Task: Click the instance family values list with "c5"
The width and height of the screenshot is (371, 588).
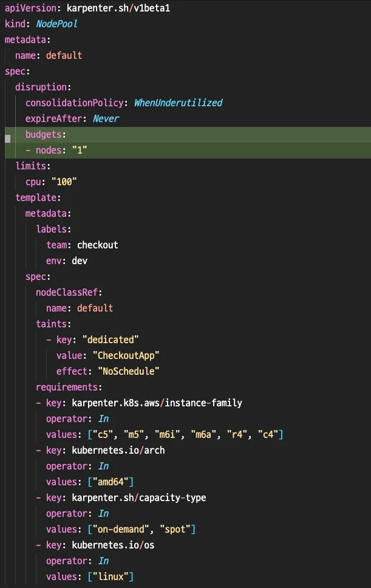Action: pyautogui.click(x=186, y=435)
